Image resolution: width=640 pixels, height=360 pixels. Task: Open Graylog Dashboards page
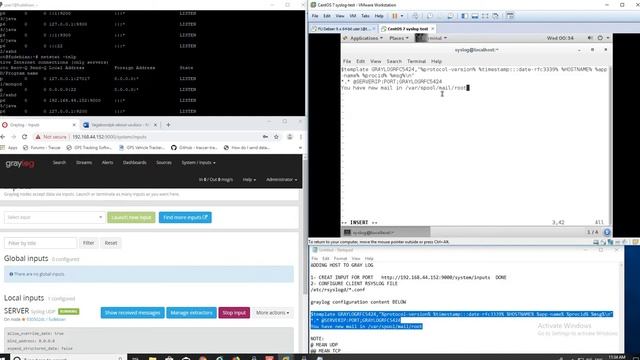click(134, 162)
